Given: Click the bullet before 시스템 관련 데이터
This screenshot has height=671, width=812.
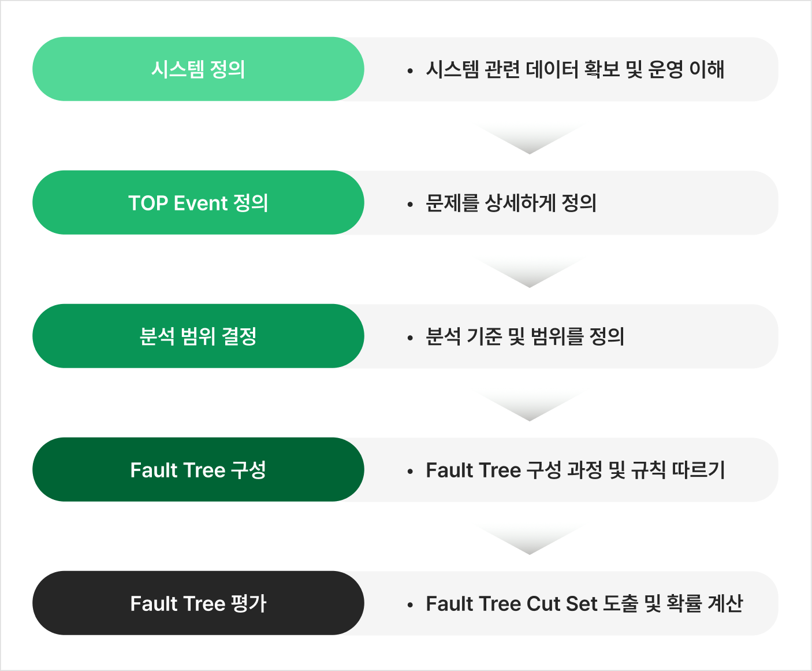Looking at the screenshot, I should (x=410, y=72).
